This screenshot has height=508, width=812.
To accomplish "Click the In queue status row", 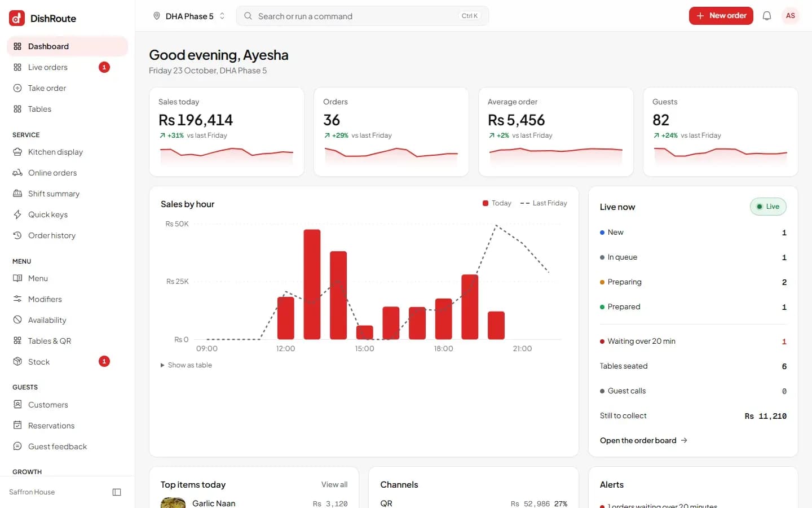I will pyautogui.click(x=693, y=257).
